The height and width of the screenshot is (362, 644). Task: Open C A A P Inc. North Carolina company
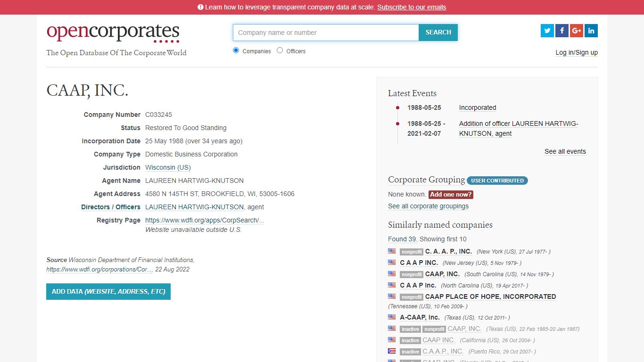pyautogui.click(x=418, y=285)
